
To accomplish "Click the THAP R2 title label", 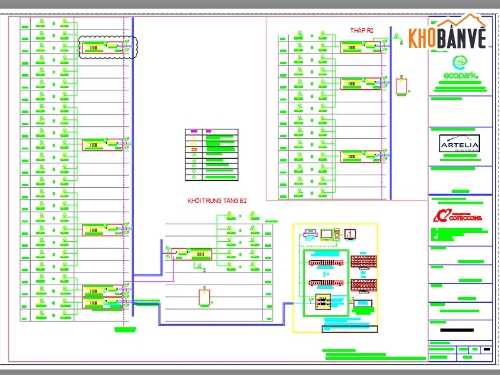I will pyautogui.click(x=362, y=30).
